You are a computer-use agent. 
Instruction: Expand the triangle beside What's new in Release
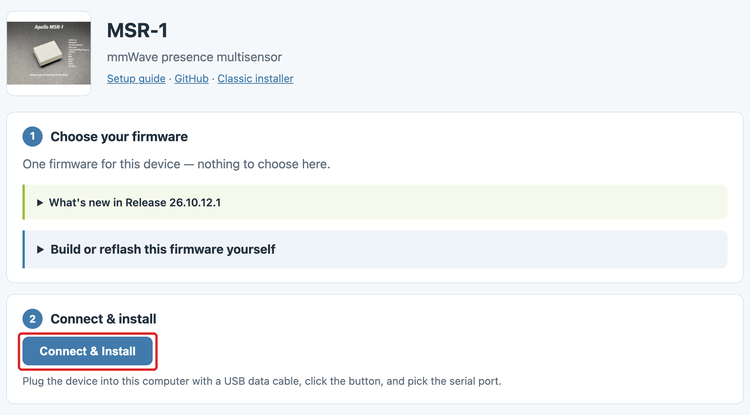(x=40, y=203)
